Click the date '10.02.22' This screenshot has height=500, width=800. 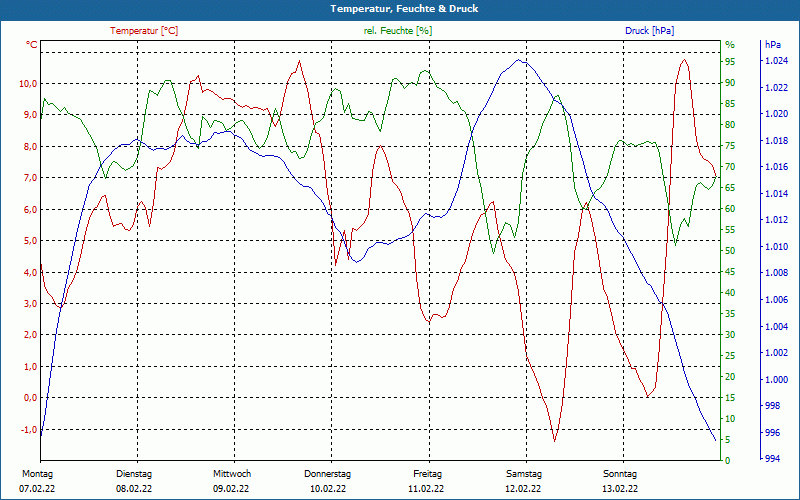pos(328,489)
